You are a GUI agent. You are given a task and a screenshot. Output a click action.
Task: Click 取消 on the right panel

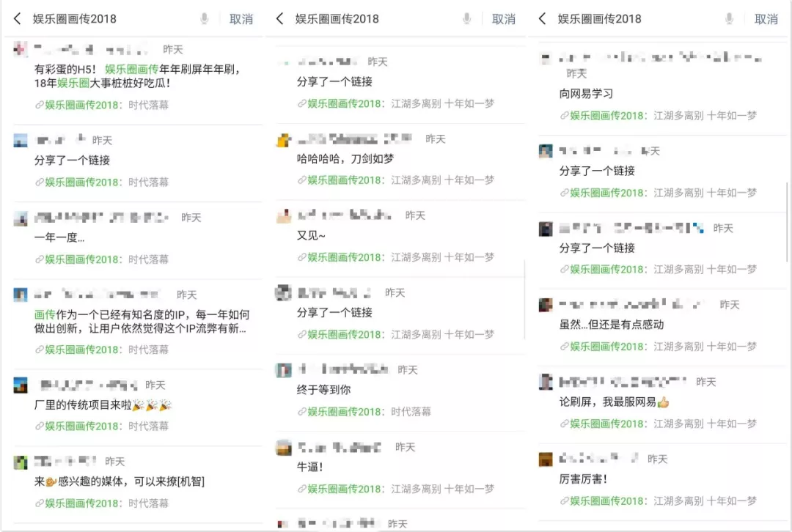click(766, 18)
